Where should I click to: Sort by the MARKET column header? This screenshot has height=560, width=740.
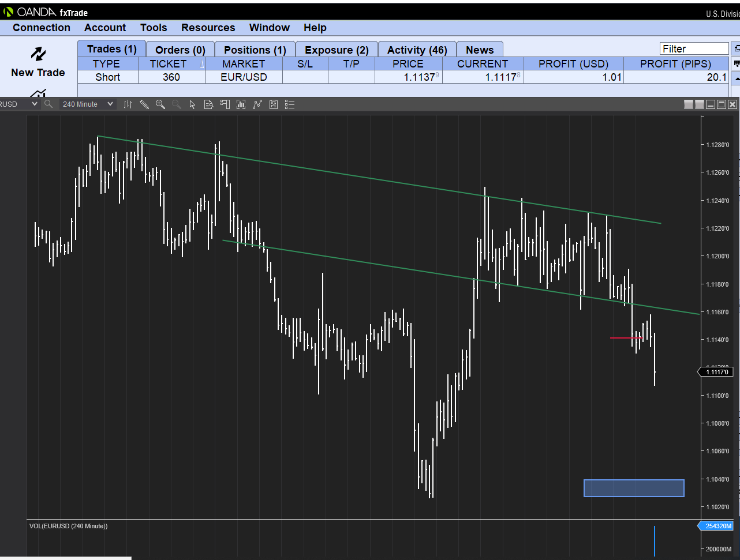pyautogui.click(x=244, y=63)
